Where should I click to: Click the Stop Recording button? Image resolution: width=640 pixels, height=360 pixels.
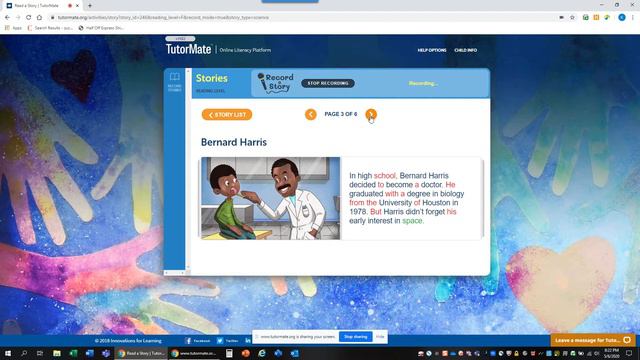328,83
